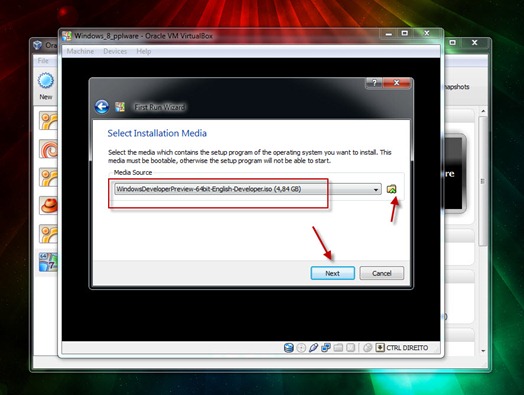Open File menu in VirtualBox Manager
This screenshot has width=524, height=395.
pos(43,60)
